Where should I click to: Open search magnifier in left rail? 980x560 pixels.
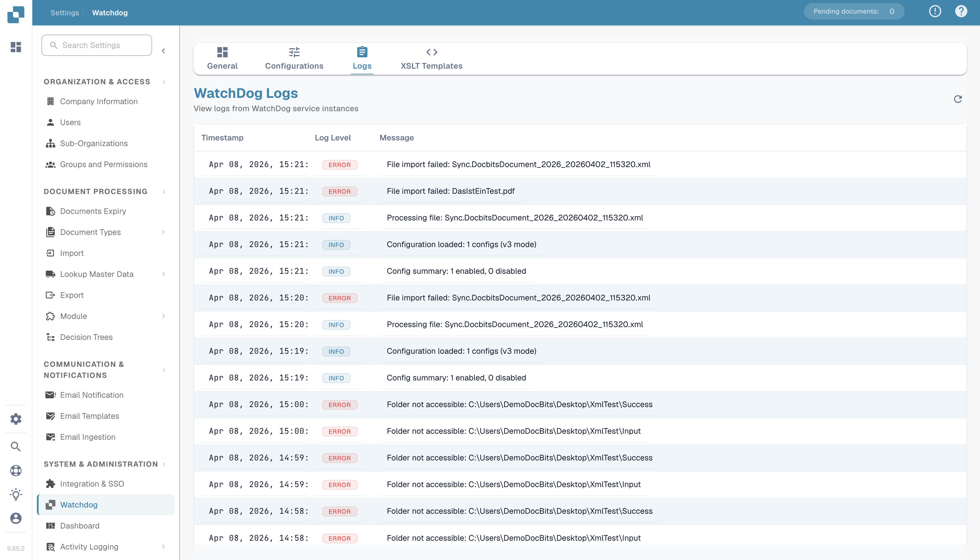tap(16, 447)
